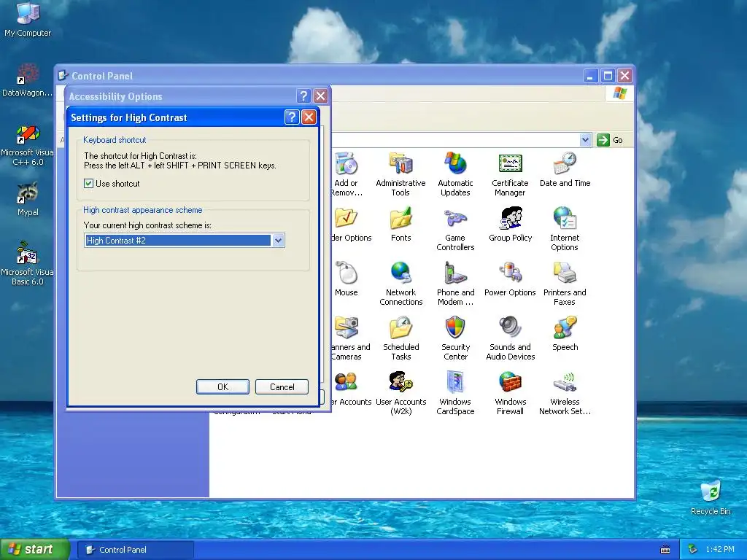Open Phone and Modem options icon
747x560 pixels.
tap(455, 284)
